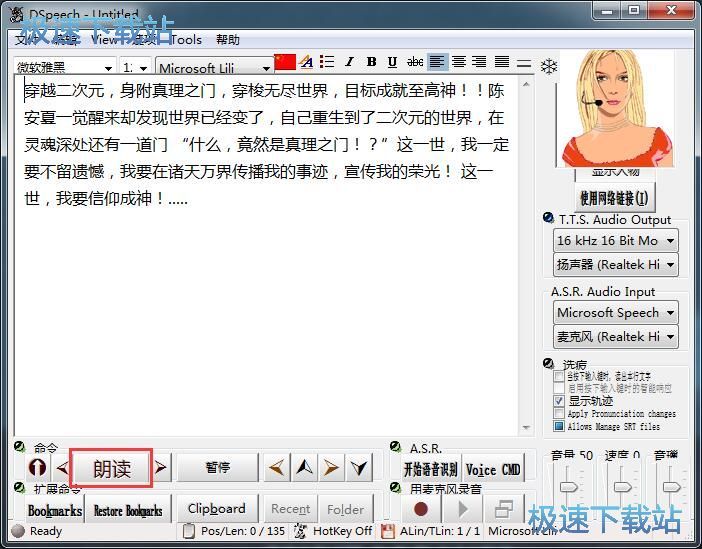Start microphone recording with red dot
The width and height of the screenshot is (702, 549).
[x=420, y=509]
